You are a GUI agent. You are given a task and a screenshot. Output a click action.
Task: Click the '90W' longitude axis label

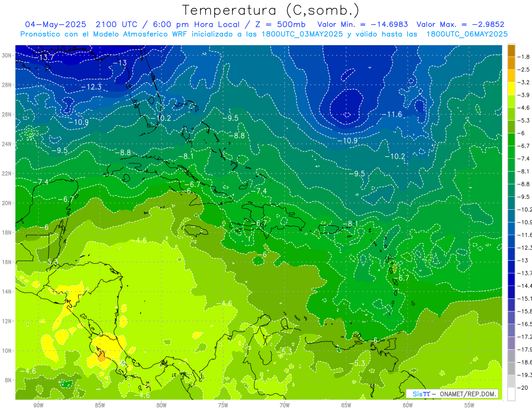(38, 405)
